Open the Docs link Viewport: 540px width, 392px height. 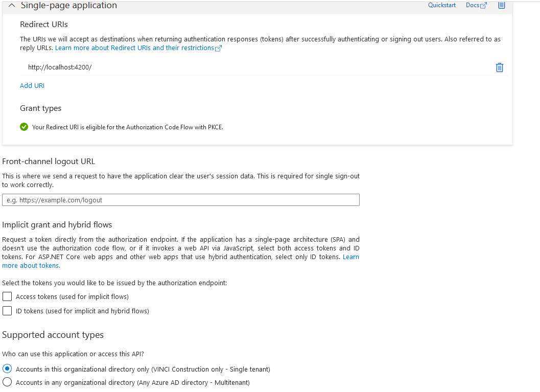pyautogui.click(x=473, y=5)
